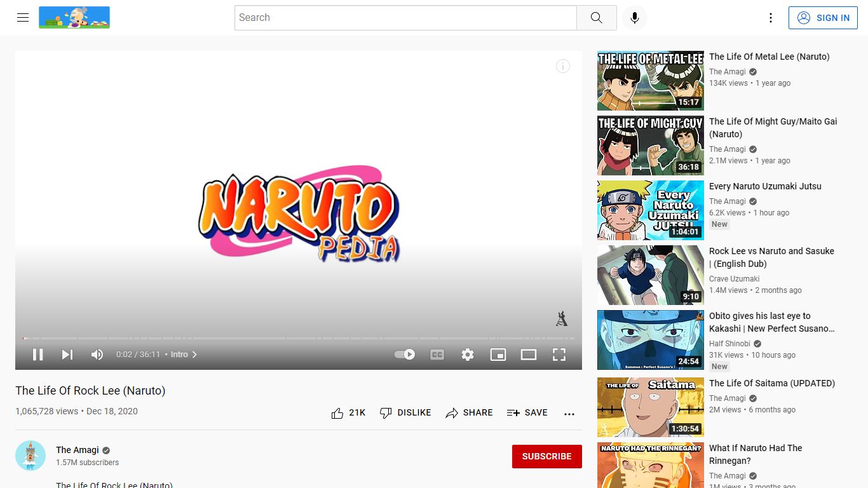Click the 0:02 / 36:11 time display
Viewport: 868px width, 488px height.
[138, 355]
